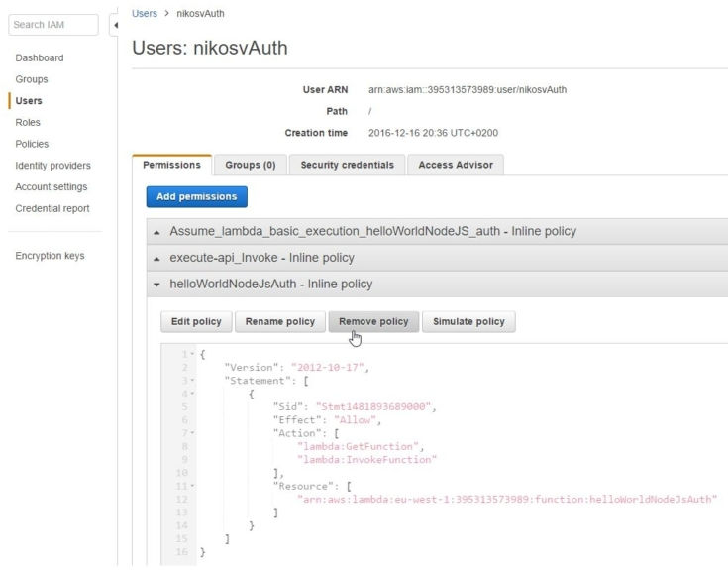Fold code at line 1 arrow

(x=192, y=354)
